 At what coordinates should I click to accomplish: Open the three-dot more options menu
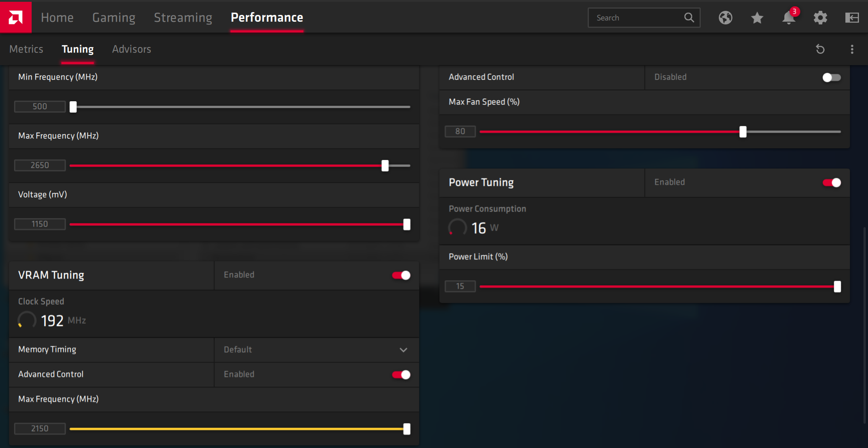tap(852, 49)
